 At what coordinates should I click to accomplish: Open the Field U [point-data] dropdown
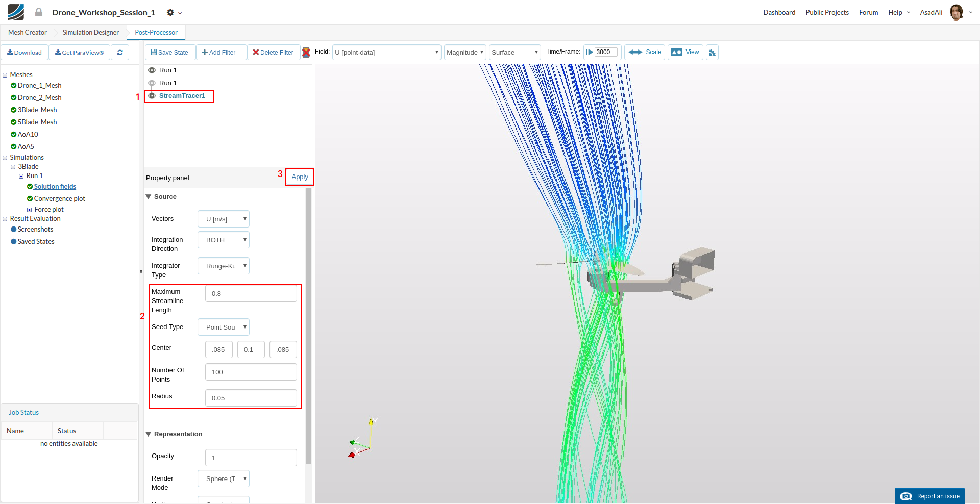(386, 53)
